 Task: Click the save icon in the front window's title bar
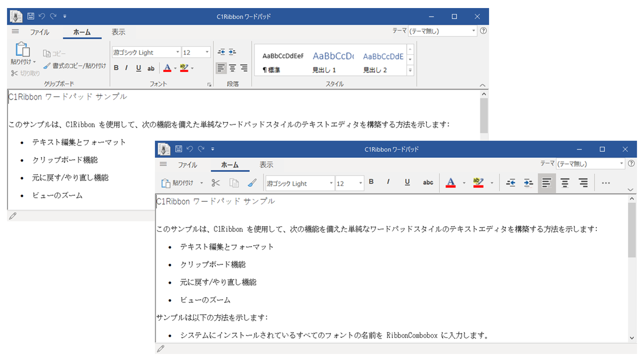click(179, 149)
